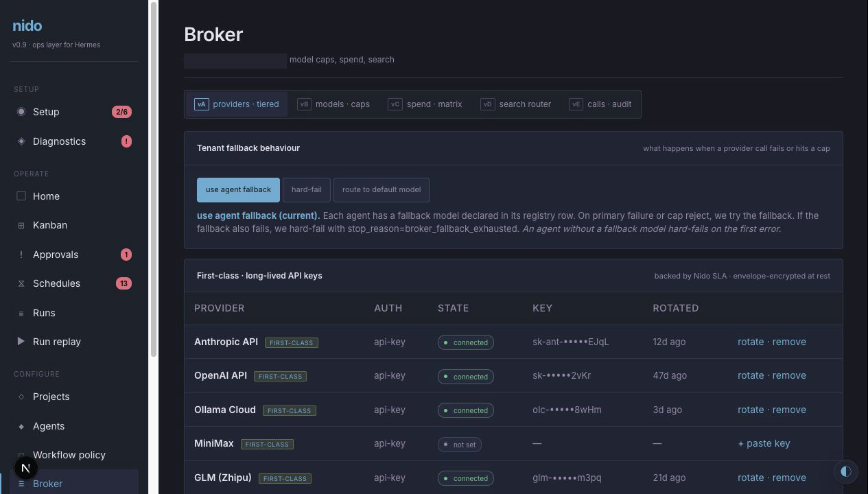
Task: Click key text sk-ant-•••••EJqL
Action: (571, 342)
